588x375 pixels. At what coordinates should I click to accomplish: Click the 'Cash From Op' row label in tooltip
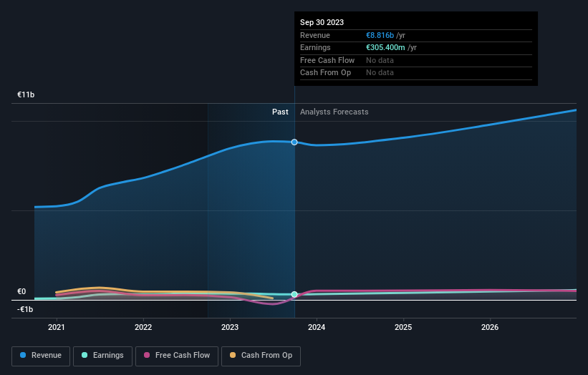(325, 73)
